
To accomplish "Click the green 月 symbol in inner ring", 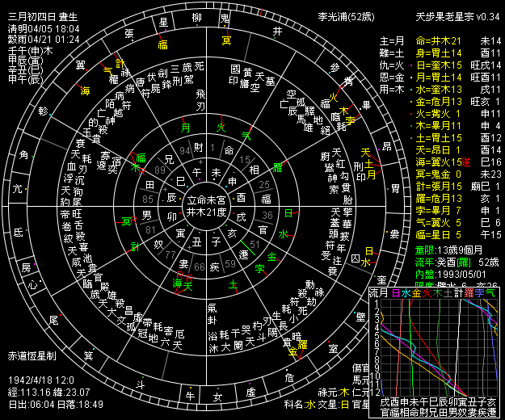I will pyautogui.click(x=186, y=127).
